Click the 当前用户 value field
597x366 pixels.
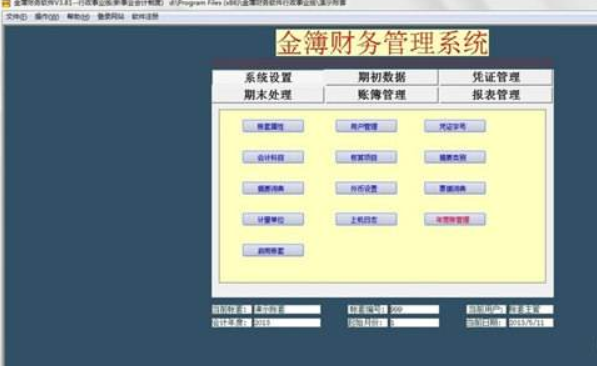tap(531, 309)
